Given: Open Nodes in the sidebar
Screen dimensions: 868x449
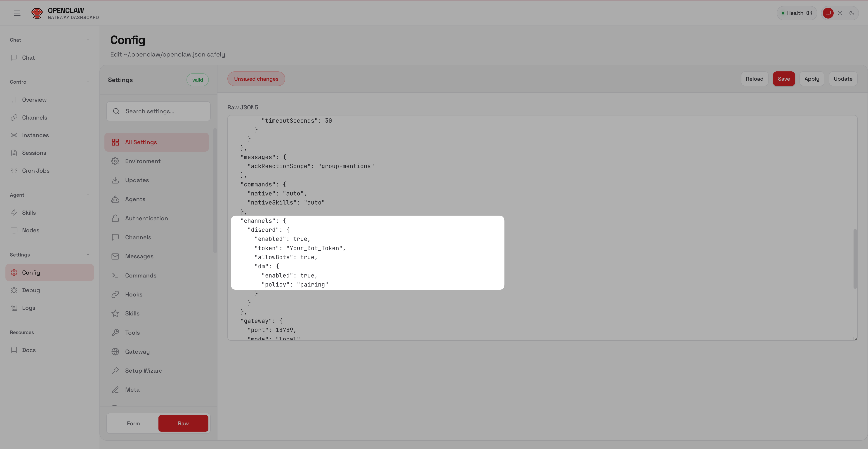Looking at the screenshot, I should tap(30, 230).
